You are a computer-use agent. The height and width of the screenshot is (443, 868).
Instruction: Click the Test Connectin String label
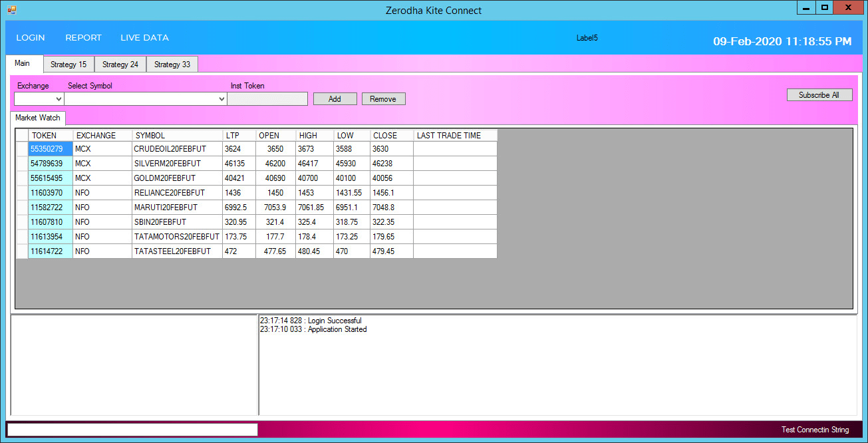click(x=815, y=430)
